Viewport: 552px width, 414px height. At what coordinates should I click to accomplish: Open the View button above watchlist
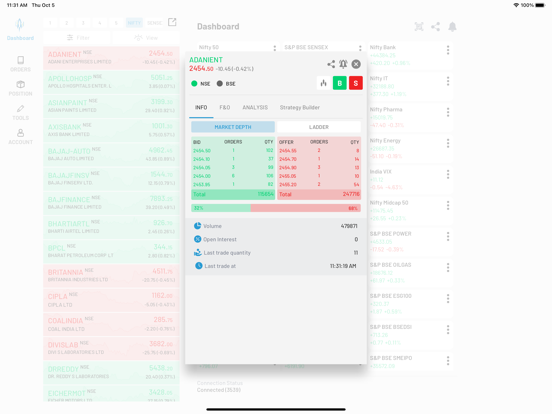[x=146, y=38]
